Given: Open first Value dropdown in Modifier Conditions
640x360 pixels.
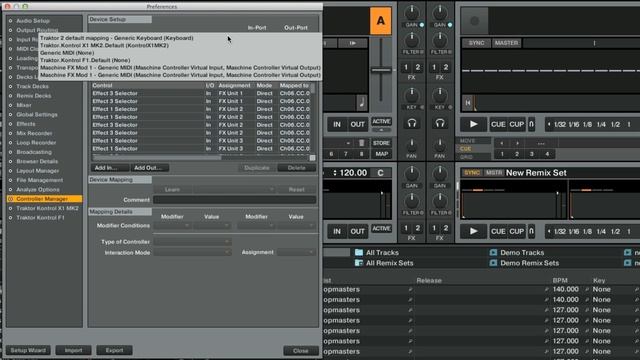Looking at the screenshot, I should point(211,226).
